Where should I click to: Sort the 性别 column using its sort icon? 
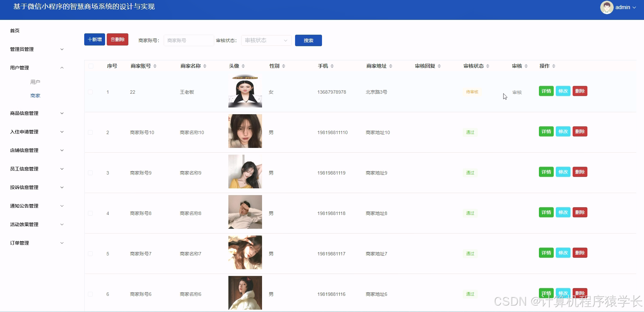point(284,66)
